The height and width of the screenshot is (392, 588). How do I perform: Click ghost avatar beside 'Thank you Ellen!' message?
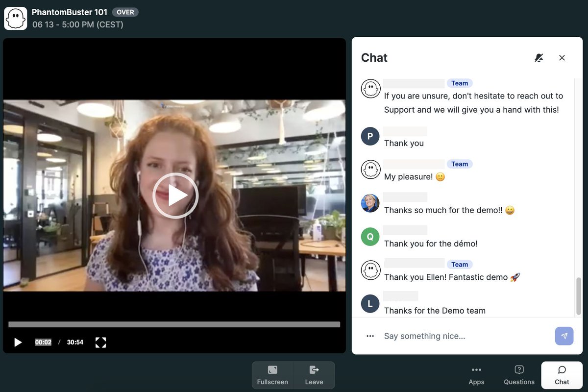point(370,270)
